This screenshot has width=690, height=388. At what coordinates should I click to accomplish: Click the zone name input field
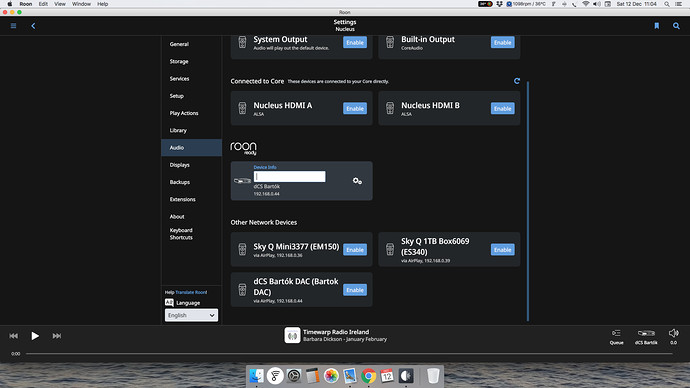tap(290, 176)
